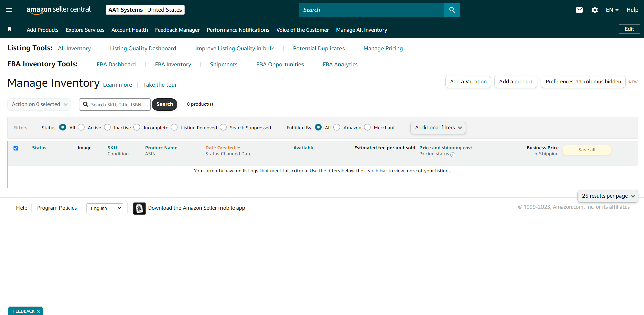Select the Inactive status filter

pos(107,127)
